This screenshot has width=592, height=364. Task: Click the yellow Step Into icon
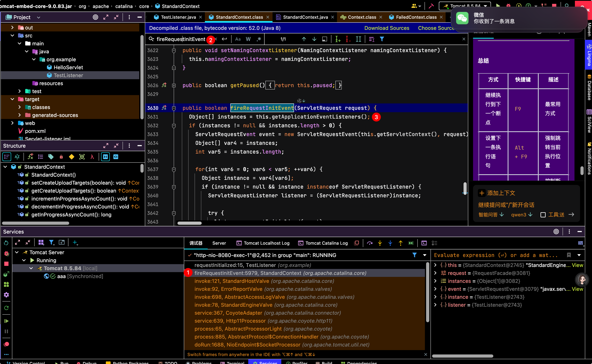click(x=380, y=243)
